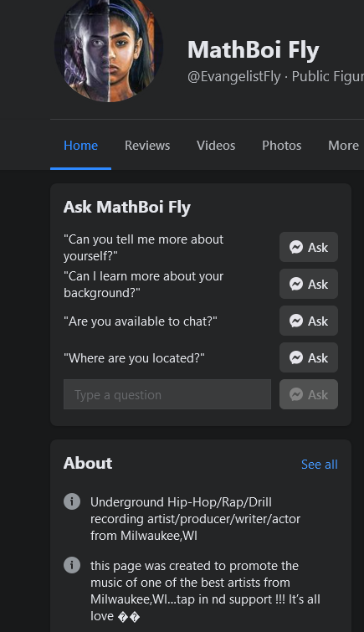The width and height of the screenshot is (364, 632).
Task: Expand the More tab menu
Action: click(x=343, y=146)
